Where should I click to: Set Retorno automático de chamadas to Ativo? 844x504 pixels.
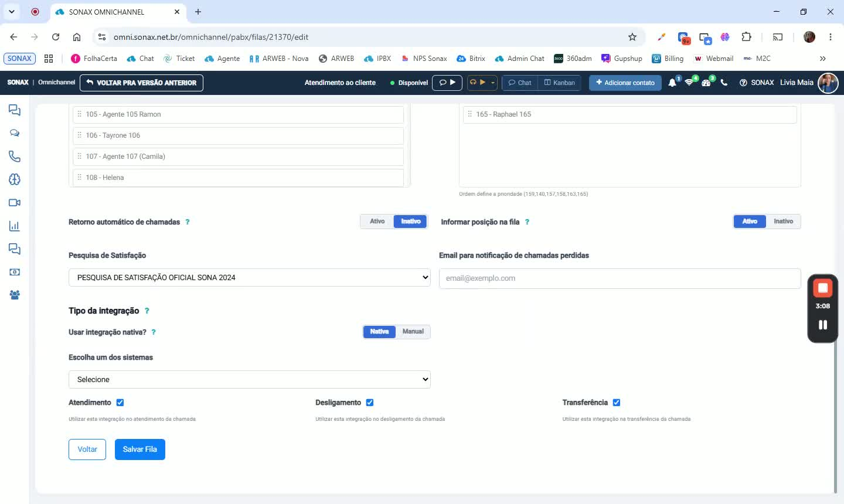click(x=377, y=222)
